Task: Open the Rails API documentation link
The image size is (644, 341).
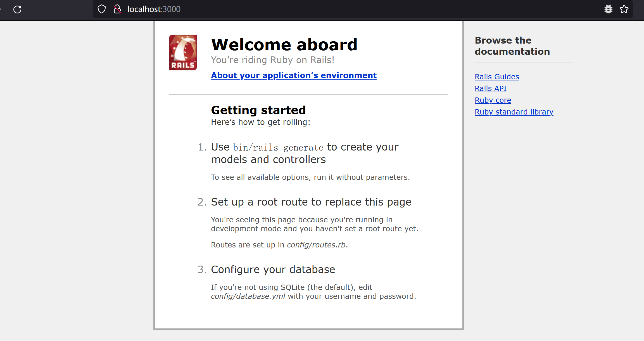Action: tap(490, 89)
